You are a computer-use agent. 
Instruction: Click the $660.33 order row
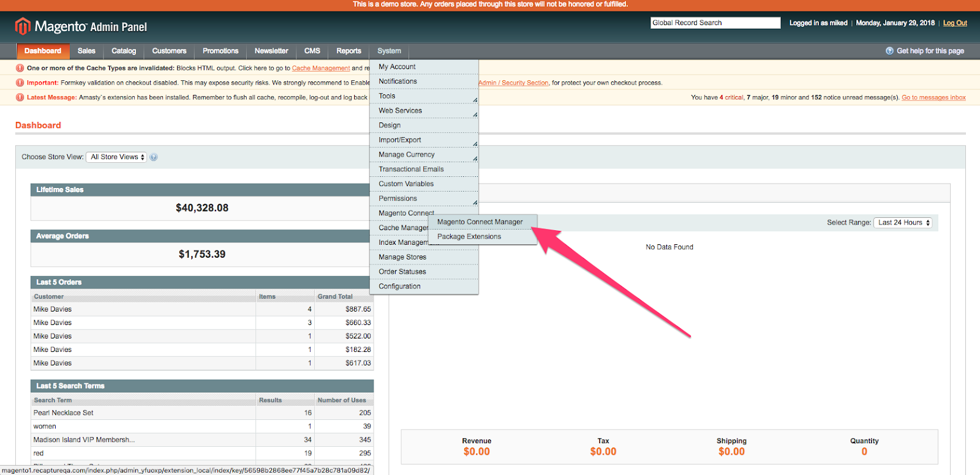202,323
